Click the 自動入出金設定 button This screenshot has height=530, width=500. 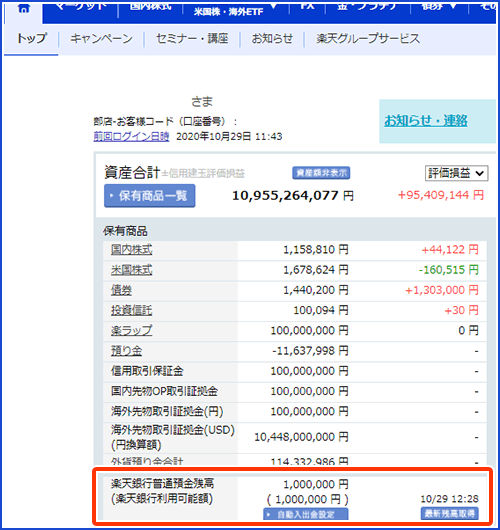[306, 514]
